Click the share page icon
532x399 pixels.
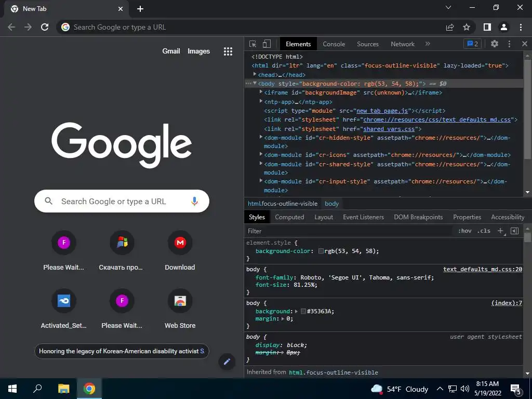[450, 27]
